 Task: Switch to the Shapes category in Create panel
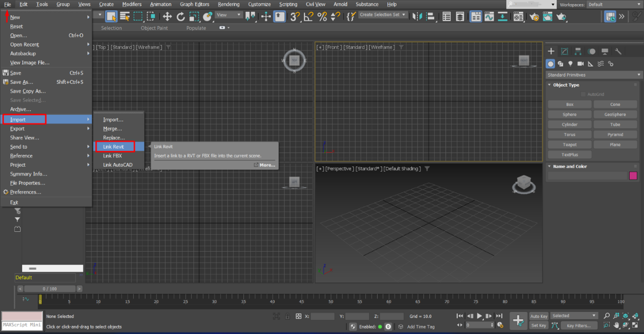(x=560, y=63)
